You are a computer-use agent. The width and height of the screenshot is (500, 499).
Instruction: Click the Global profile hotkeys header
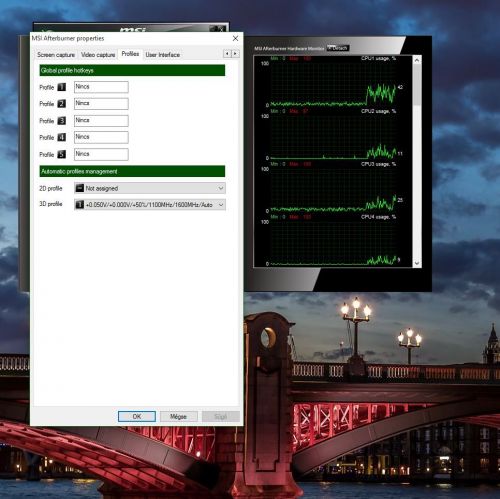click(x=132, y=70)
